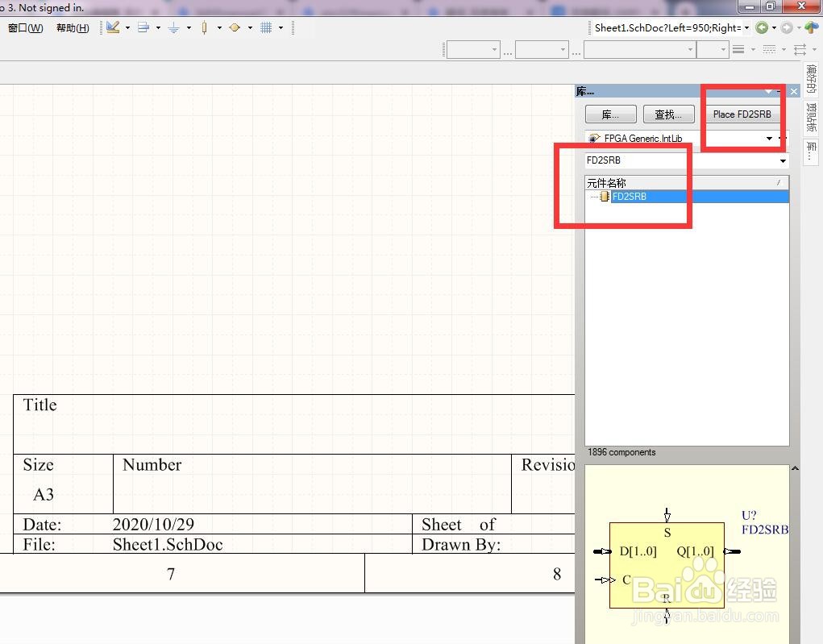Viewport: 823px width, 644px height.
Task: Choose the digital device resistor icon
Action: tap(204, 27)
